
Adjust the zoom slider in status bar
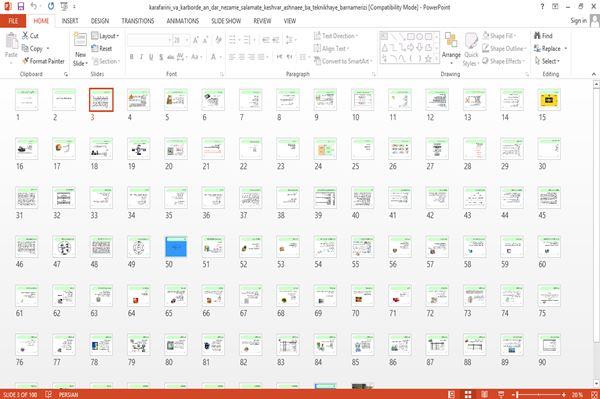[x=539, y=394]
